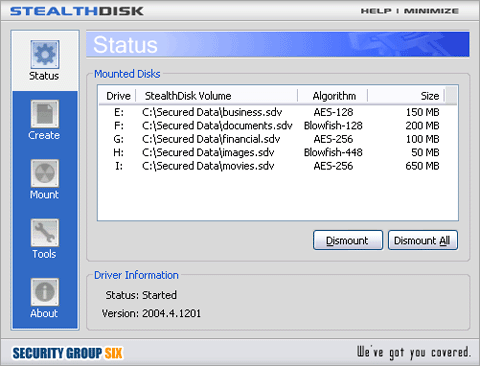Click the Create sidebar label
This screenshot has height=366, width=480.
pos(44,135)
